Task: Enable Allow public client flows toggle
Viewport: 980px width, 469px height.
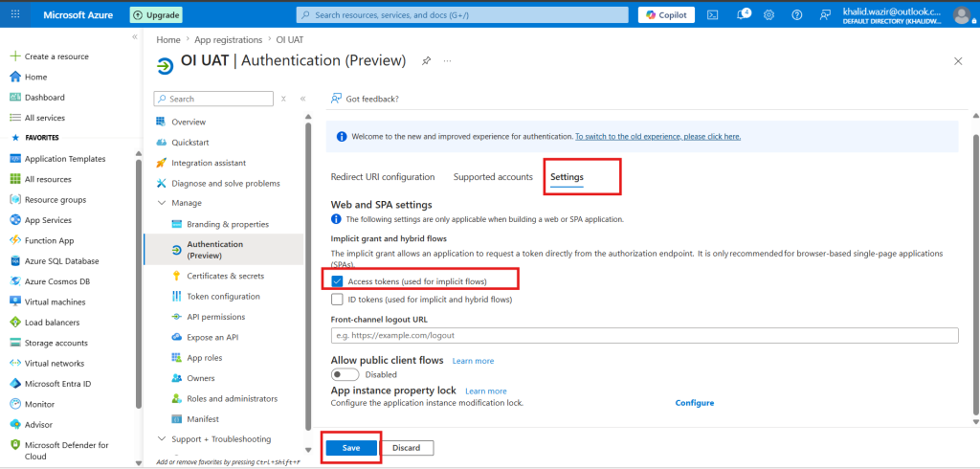Action: click(345, 374)
